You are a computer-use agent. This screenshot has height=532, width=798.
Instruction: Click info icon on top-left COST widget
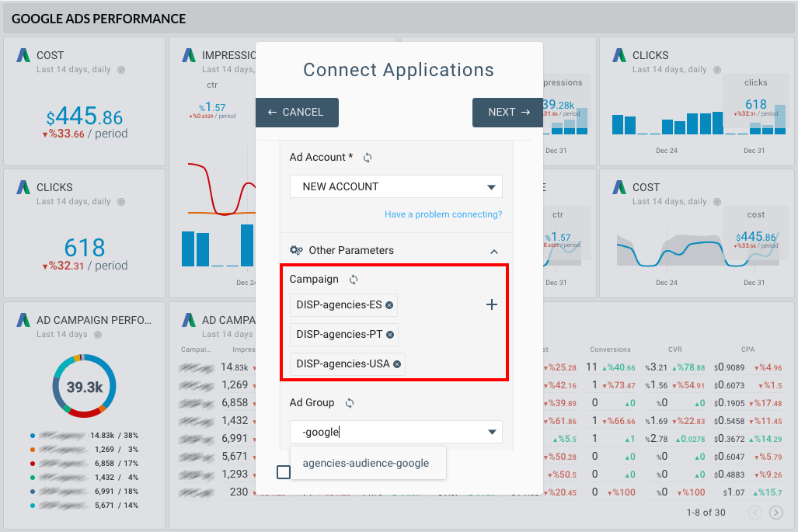coord(121,70)
